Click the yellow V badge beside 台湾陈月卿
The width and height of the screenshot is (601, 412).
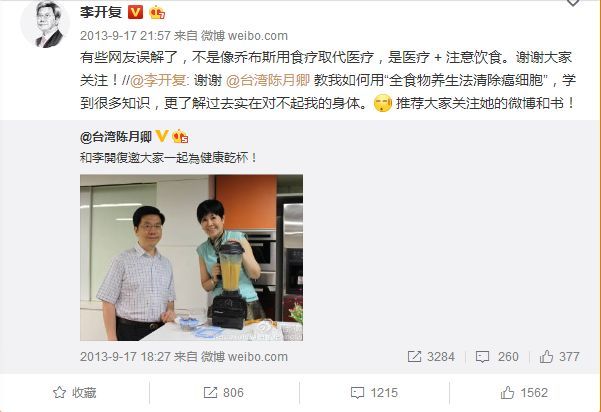[x=162, y=136]
